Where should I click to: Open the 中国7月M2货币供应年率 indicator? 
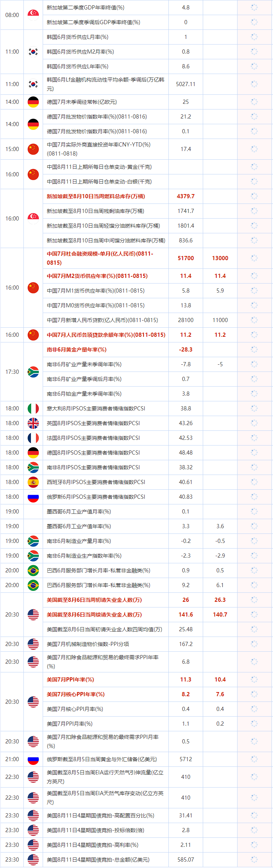pos(97,276)
